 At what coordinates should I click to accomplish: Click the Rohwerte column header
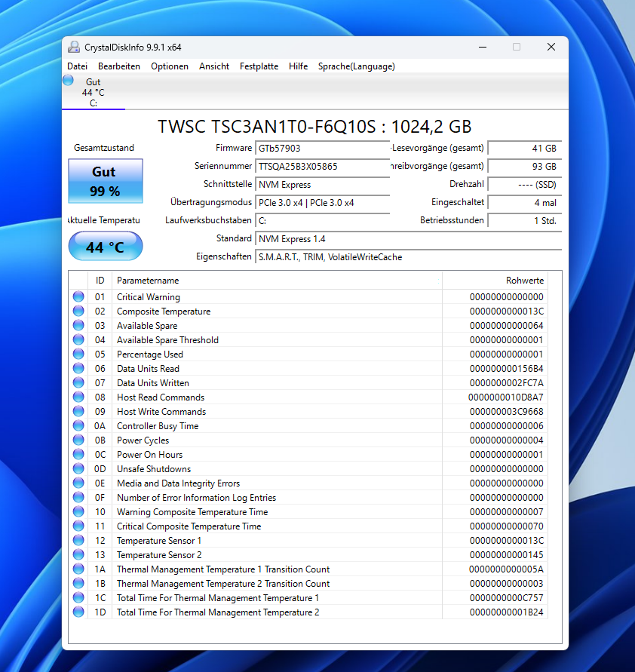tap(495, 281)
